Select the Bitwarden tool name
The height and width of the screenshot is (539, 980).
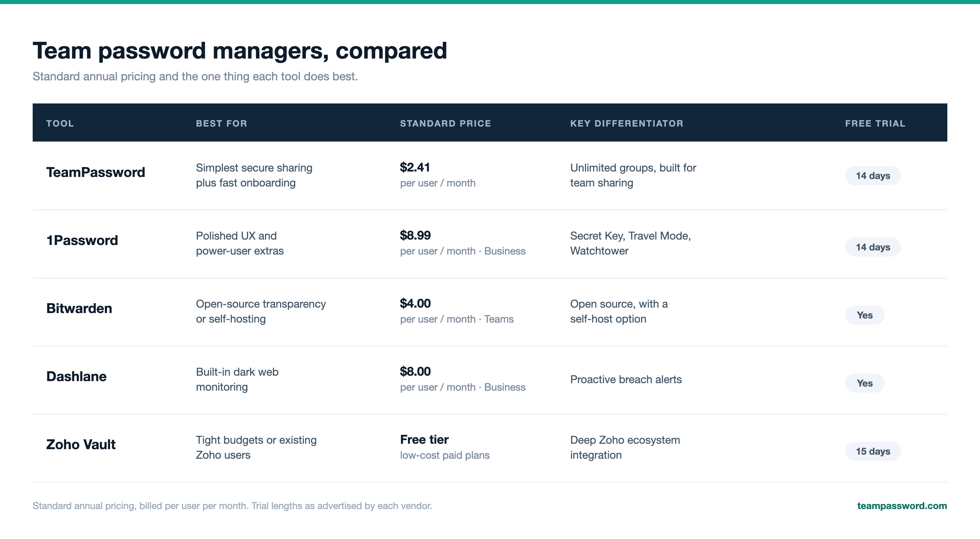pyautogui.click(x=79, y=309)
